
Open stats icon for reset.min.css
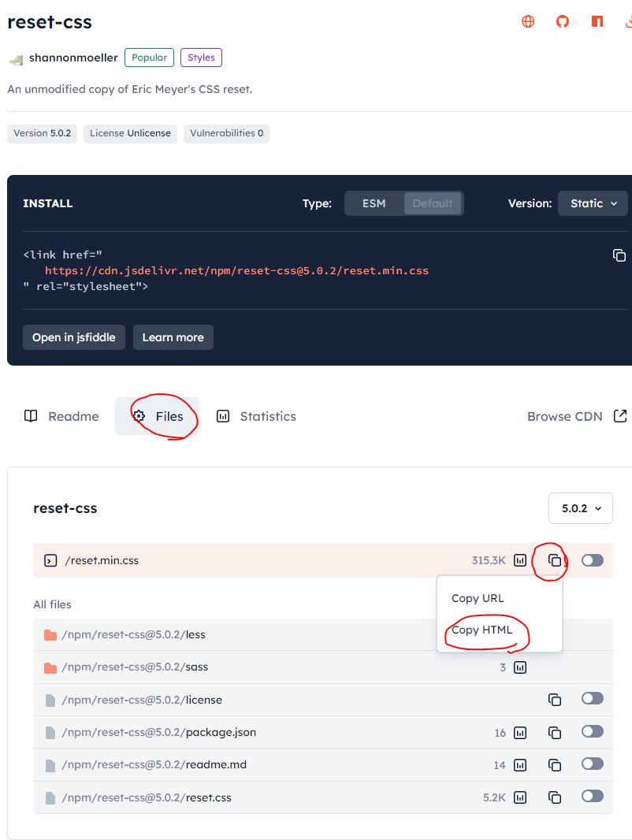[x=520, y=560]
